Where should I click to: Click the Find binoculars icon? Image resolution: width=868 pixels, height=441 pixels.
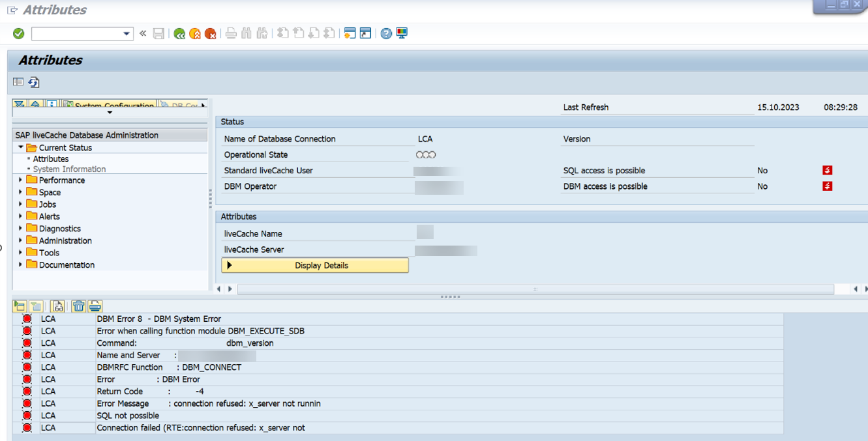(x=247, y=33)
